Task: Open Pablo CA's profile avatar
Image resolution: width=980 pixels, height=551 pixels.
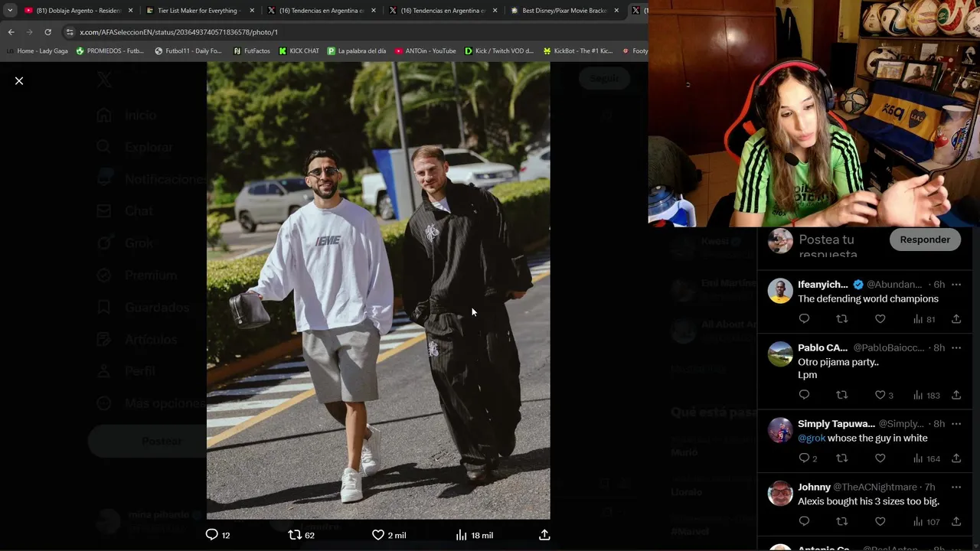Action: coord(780,354)
